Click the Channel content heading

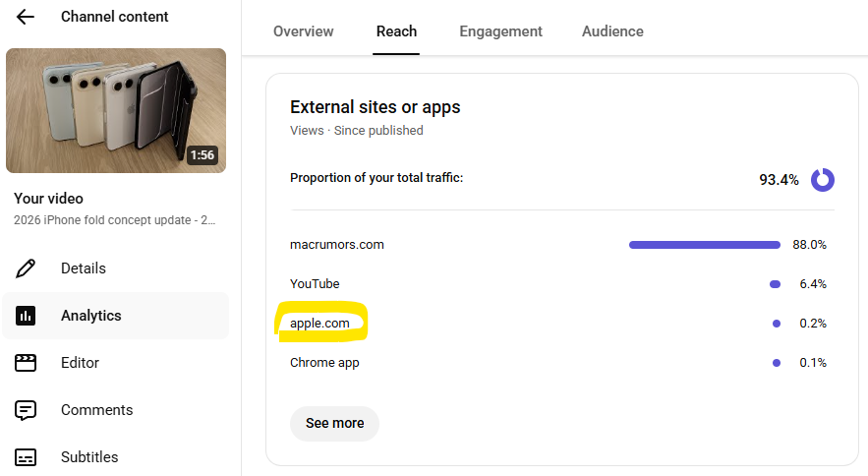[x=115, y=17]
